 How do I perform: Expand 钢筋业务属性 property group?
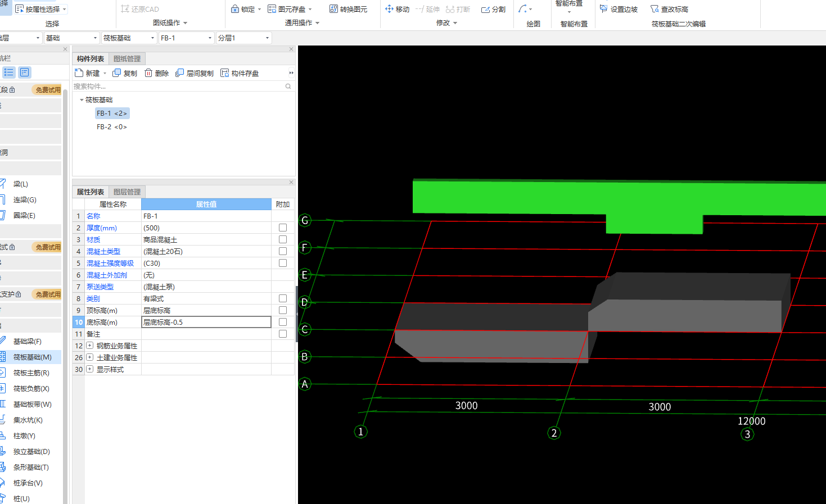click(89, 346)
